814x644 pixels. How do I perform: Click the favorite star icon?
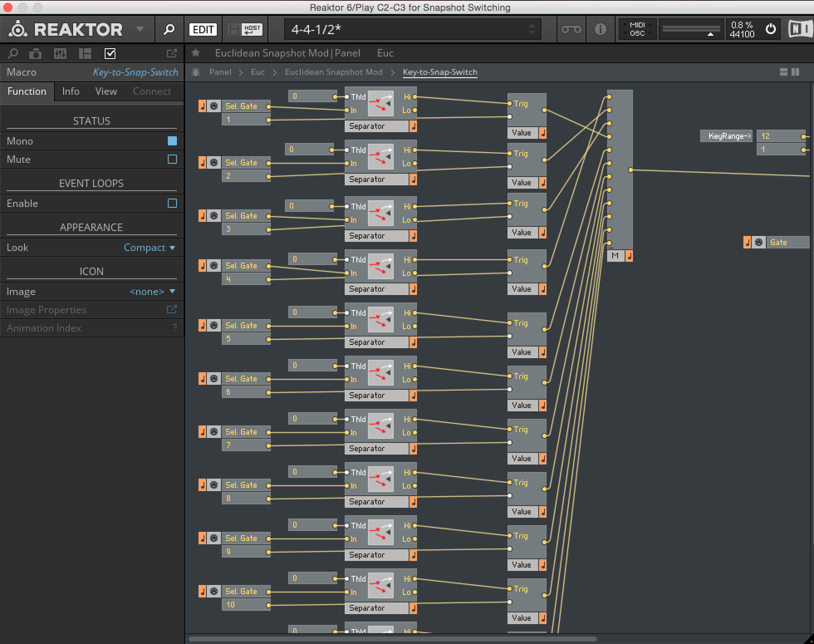click(x=196, y=53)
